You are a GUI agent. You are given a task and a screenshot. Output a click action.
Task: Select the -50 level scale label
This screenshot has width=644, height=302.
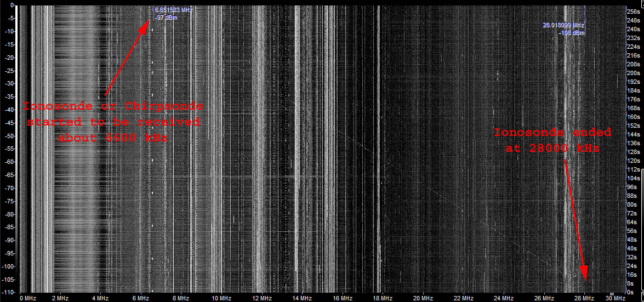(x=10, y=135)
